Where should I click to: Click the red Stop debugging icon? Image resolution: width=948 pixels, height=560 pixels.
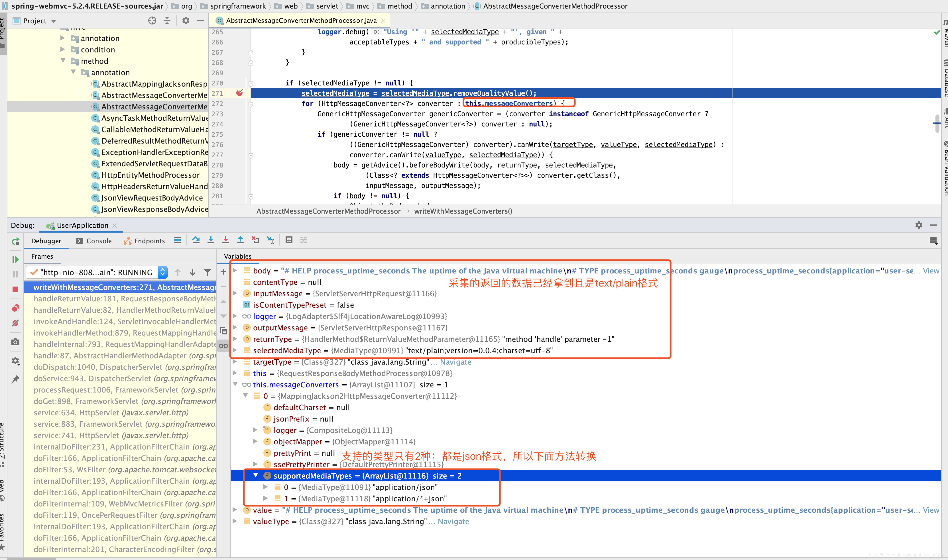[x=15, y=289]
